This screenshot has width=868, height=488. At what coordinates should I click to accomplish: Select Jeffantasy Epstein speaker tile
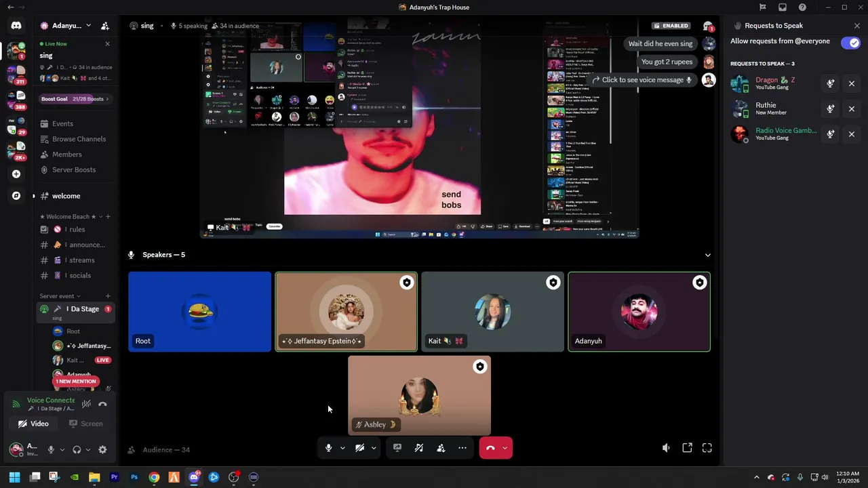tap(346, 312)
